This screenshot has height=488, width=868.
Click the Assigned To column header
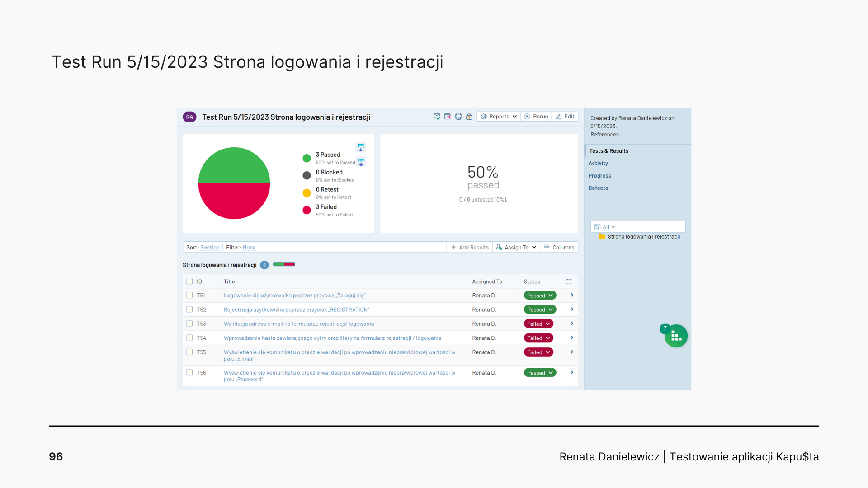click(487, 282)
